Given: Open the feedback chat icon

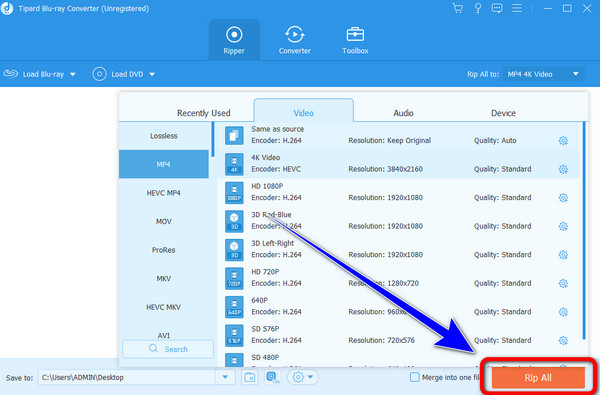Looking at the screenshot, I should click(x=497, y=8).
